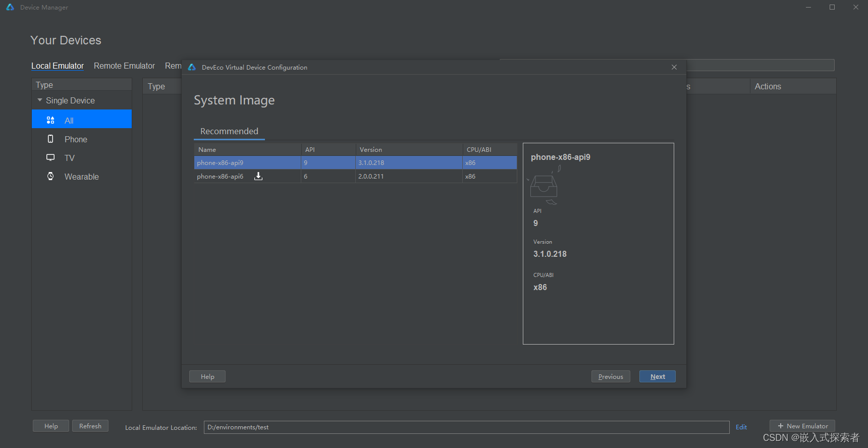Click the 3.1.0.218 value in details panel
The image size is (868, 448).
click(550, 254)
